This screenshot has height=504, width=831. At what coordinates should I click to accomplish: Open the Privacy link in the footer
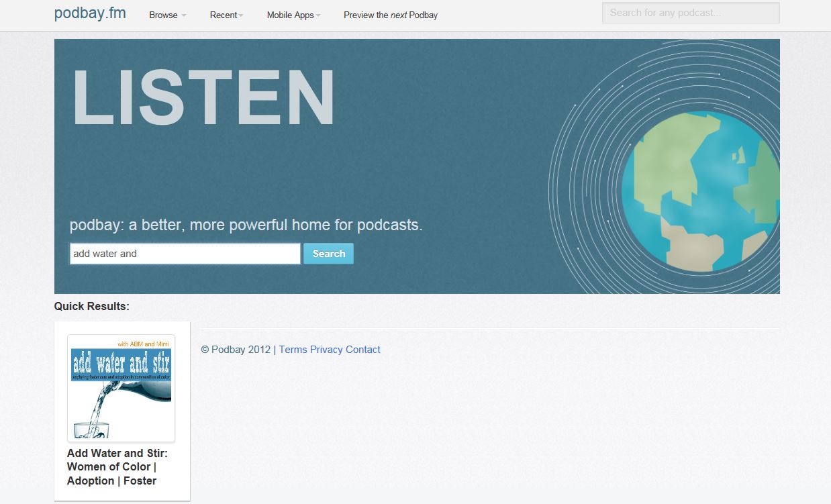pyautogui.click(x=326, y=350)
